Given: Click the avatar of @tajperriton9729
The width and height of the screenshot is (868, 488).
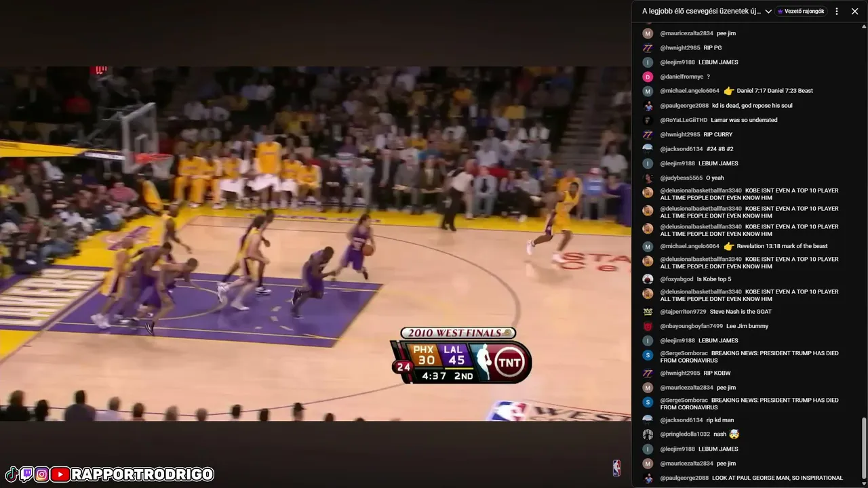Looking at the screenshot, I should tap(648, 312).
